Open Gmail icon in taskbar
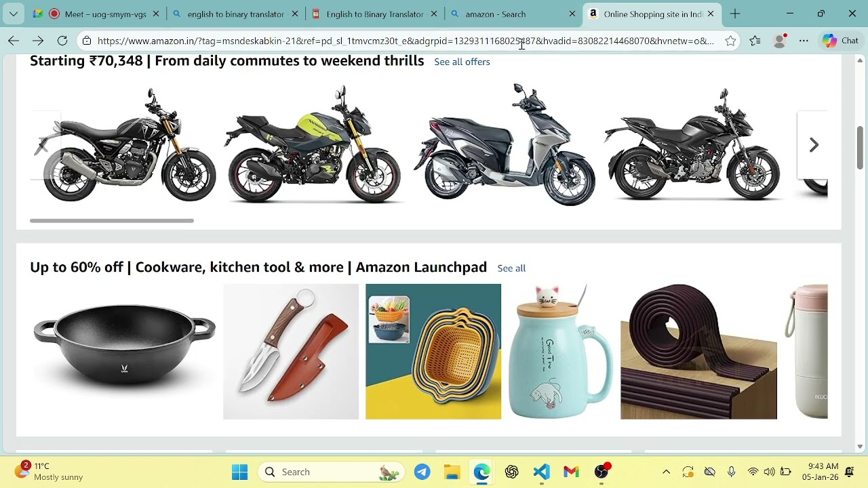 [x=571, y=472]
